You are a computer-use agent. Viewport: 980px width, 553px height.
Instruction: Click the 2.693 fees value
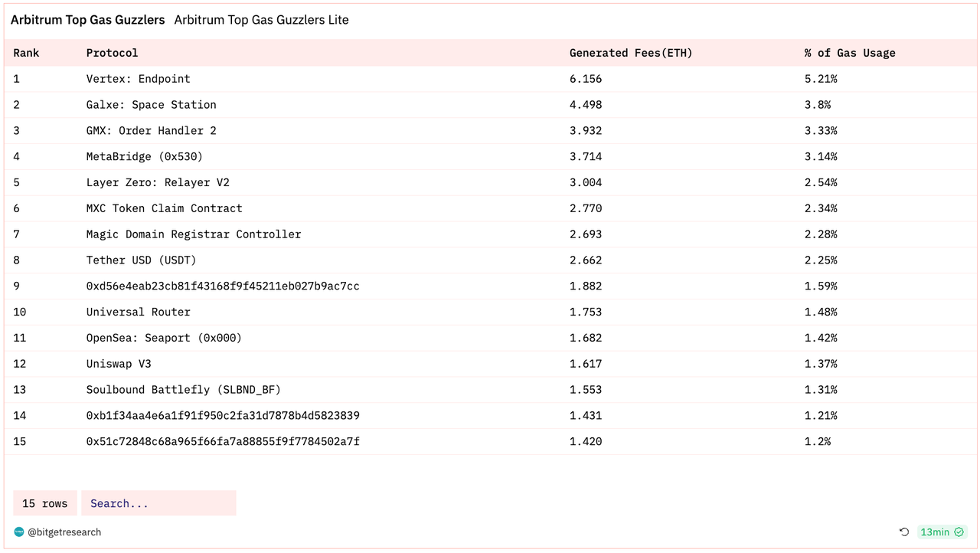click(x=586, y=234)
